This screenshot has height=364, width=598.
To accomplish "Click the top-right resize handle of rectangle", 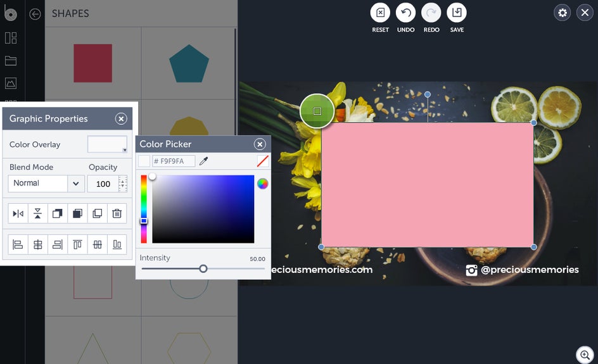I will pyautogui.click(x=533, y=123).
